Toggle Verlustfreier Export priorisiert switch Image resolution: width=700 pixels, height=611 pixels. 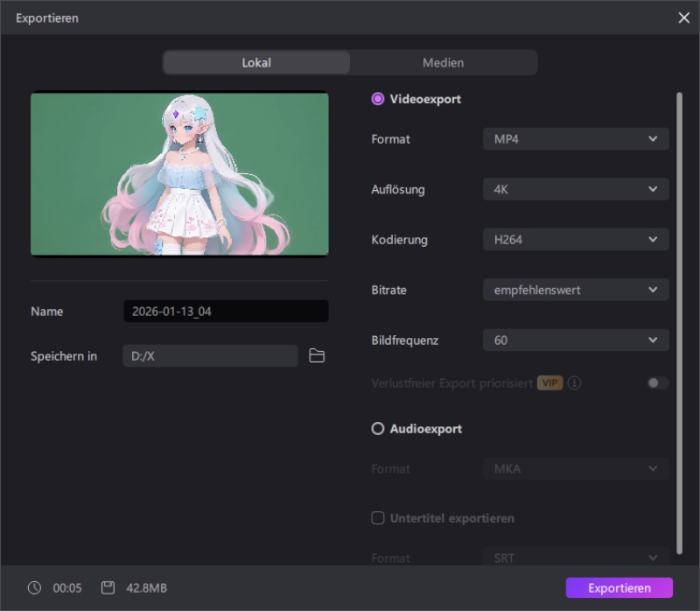(657, 383)
